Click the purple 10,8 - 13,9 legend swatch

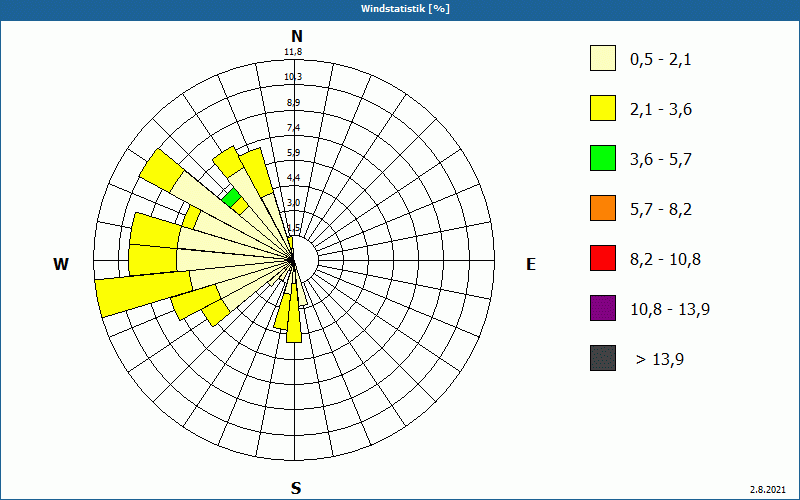point(603,308)
